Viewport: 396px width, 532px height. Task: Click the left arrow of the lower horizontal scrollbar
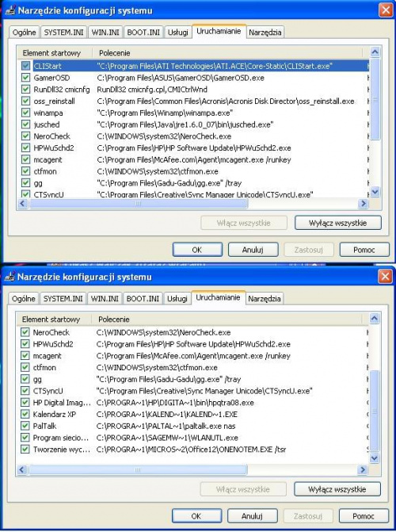tap(22, 470)
